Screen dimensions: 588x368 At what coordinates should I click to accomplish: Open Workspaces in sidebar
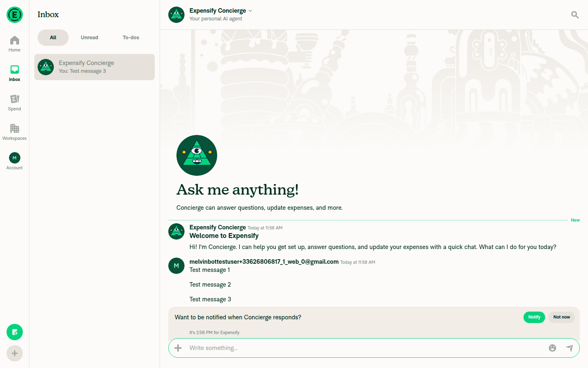15,132
